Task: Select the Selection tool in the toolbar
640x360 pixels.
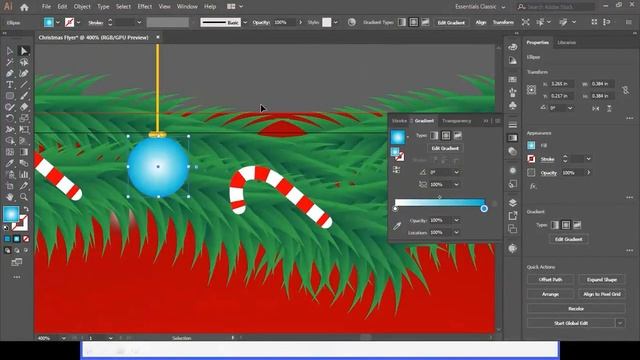Action: pyautogui.click(x=9, y=51)
